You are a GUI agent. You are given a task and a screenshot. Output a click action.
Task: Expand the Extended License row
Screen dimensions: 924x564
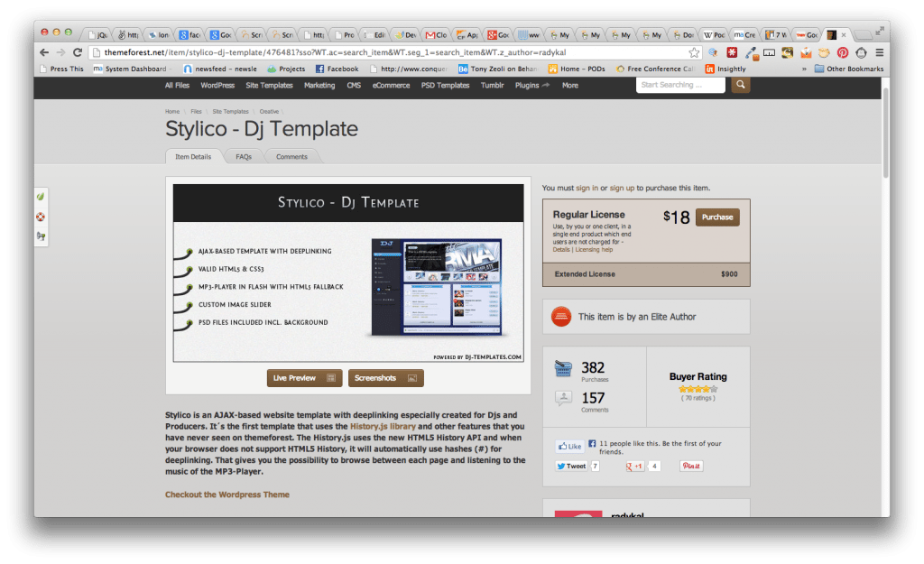coord(646,274)
